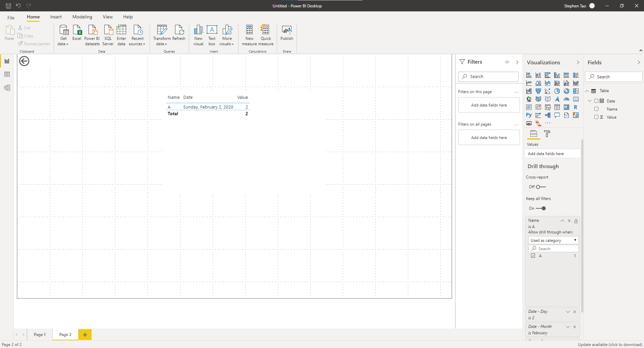Image resolution: width=644 pixels, height=348 pixels.
Task: Uncheck the A value in drill-through filter
Action: tap(533, 256)
